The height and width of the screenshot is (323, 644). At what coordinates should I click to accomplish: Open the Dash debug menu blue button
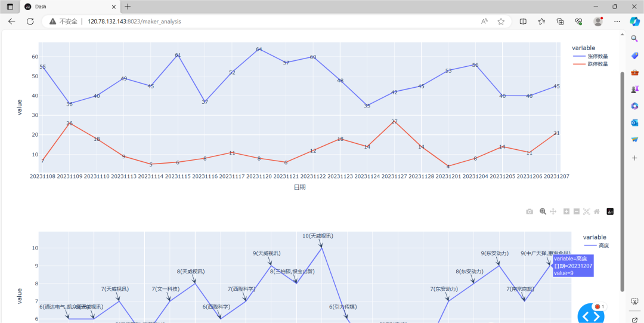pyautogui.click(x=591, y=315)
